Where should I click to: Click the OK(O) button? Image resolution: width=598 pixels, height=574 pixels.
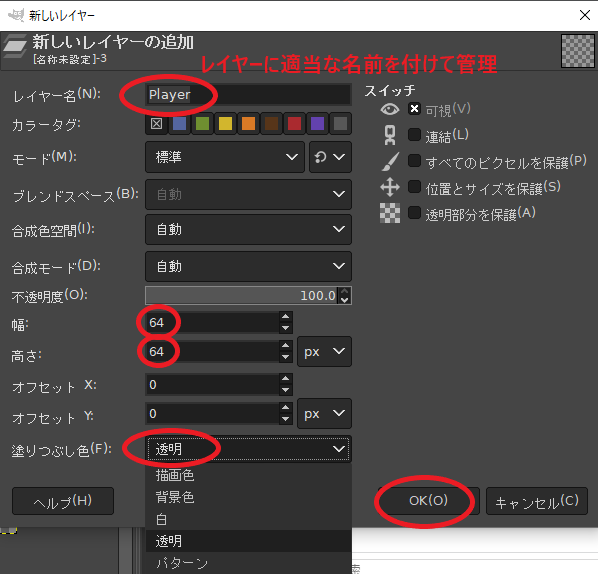[x=429, y=501]
